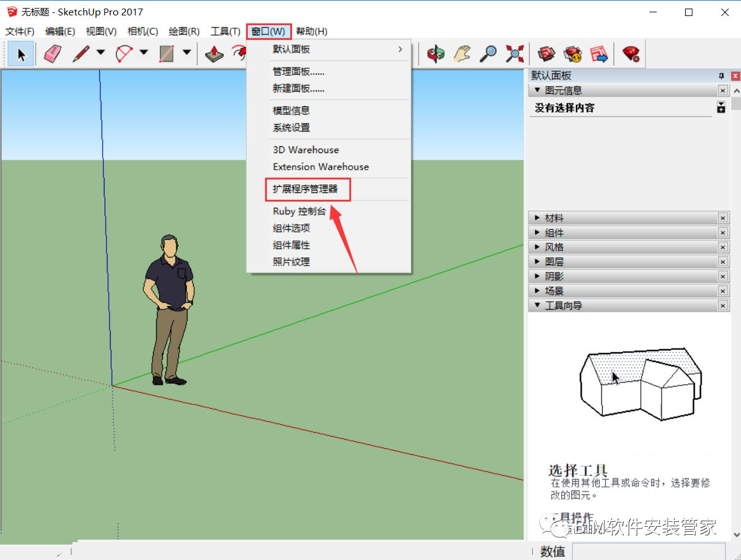
Task: Open 扩展程序管理器 from the window menu
Action: (306, 189)
